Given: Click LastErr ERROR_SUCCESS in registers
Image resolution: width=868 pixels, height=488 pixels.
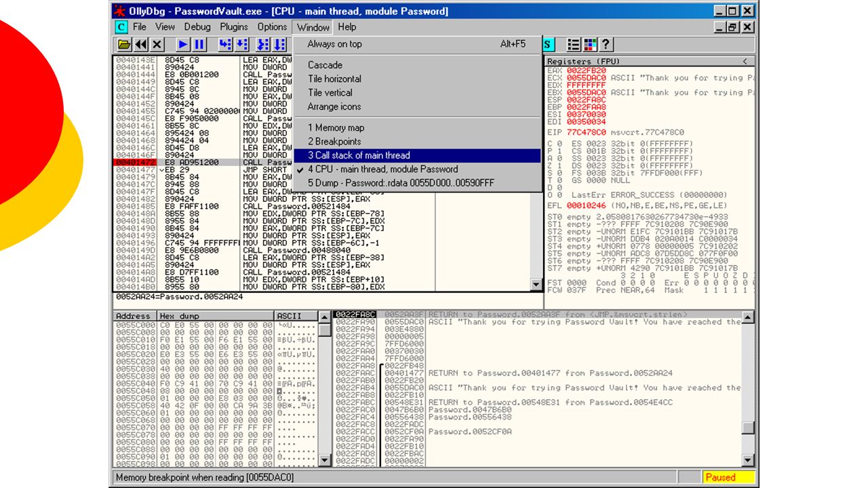Looking at the screenshot, I should pyautogui.click(x=637, y=195).
